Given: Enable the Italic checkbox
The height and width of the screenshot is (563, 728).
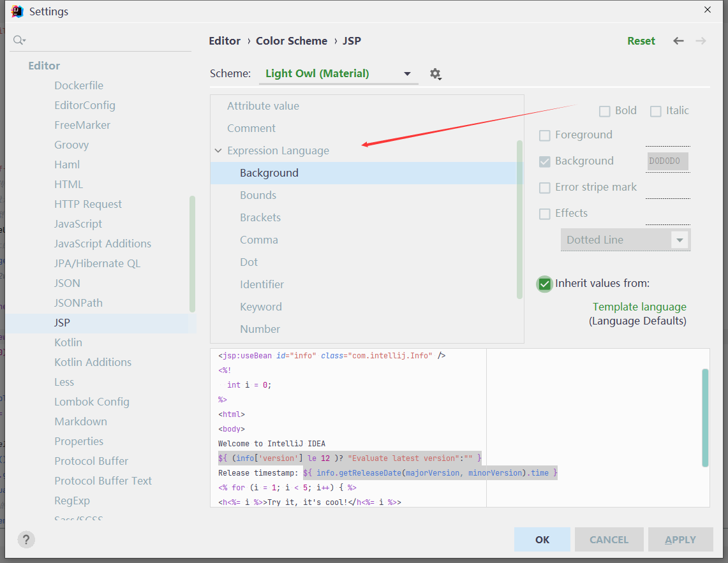Looking at the screenshot, I should point(655,111).
